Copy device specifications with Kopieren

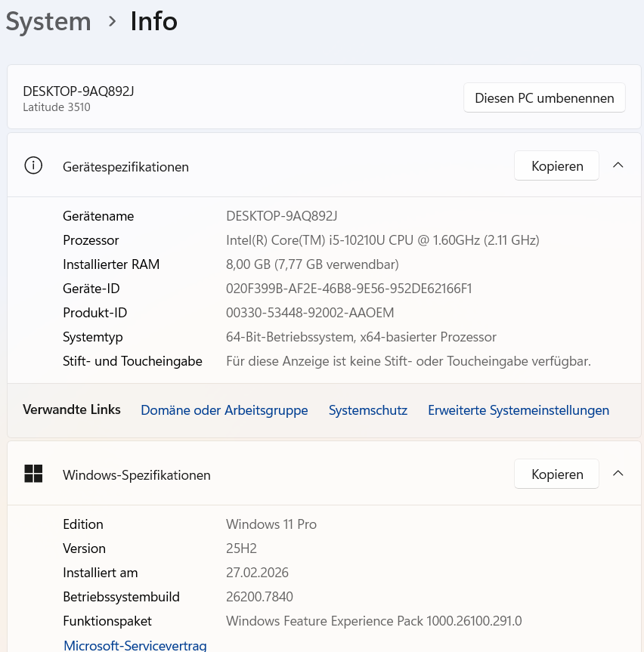(556, 165)
